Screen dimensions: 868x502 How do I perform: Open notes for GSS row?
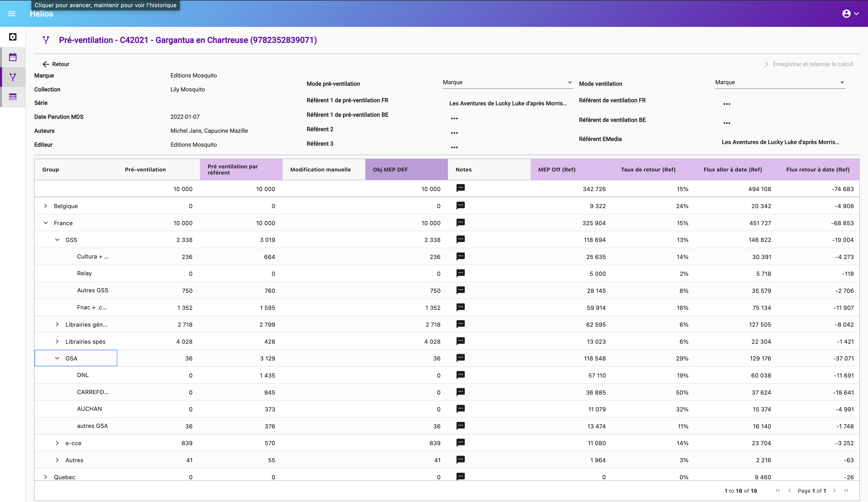(x=461, y=239)
